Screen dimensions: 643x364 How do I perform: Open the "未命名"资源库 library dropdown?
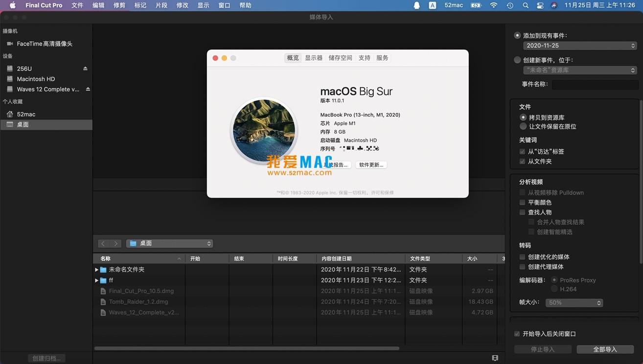click(x=580, y=70)
